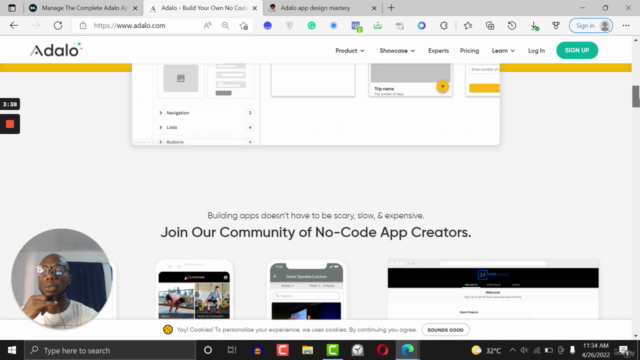
Task: Click the weather 32°C tray widget
Action: pos(486,350)
